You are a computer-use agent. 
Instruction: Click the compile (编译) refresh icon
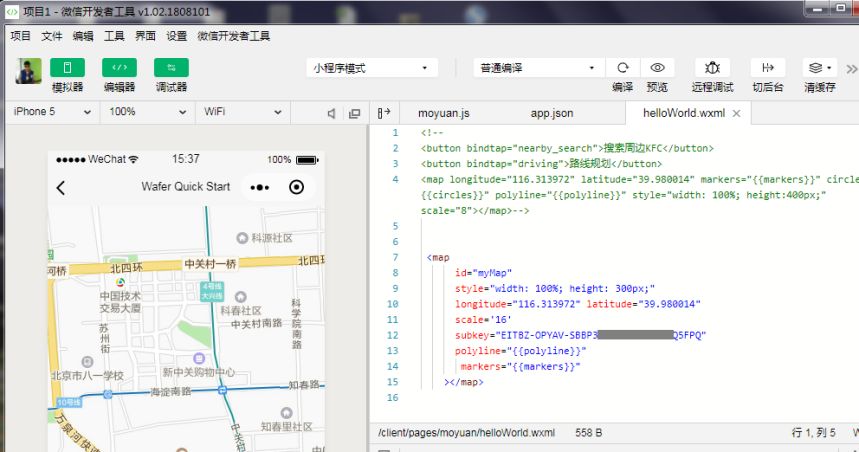click(623, 68)
